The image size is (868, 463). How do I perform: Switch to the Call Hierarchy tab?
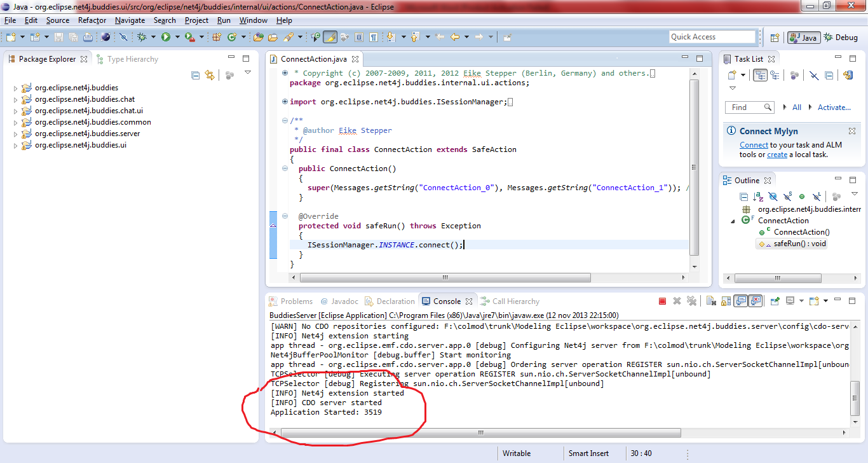click(510, 301)
